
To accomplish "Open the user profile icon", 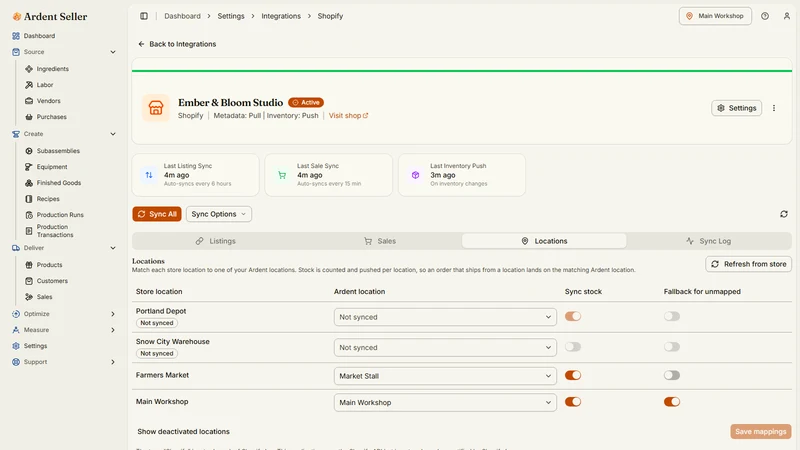I will (787, 16).
